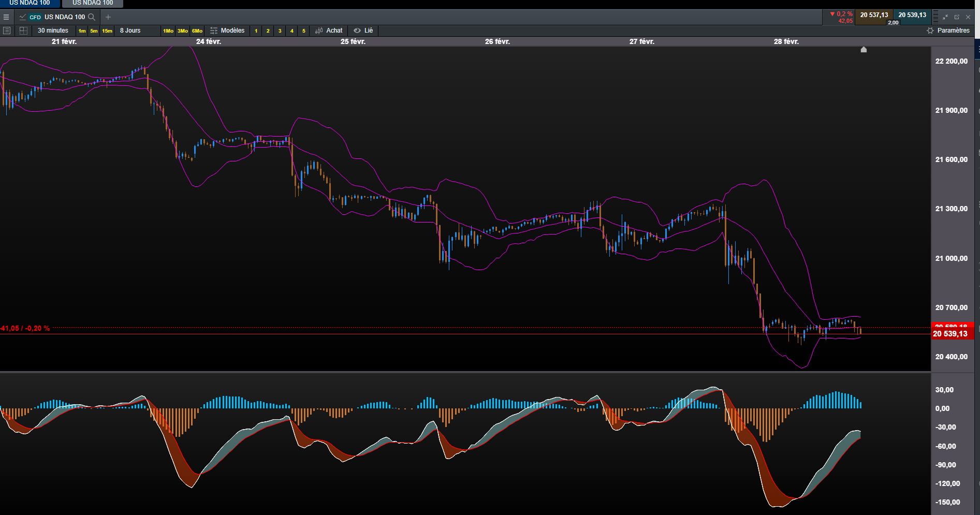Switch to the first US NDAQ 100 tab
Image resolution: width=980 pixels, height=515 pixels.
[30, 3]
